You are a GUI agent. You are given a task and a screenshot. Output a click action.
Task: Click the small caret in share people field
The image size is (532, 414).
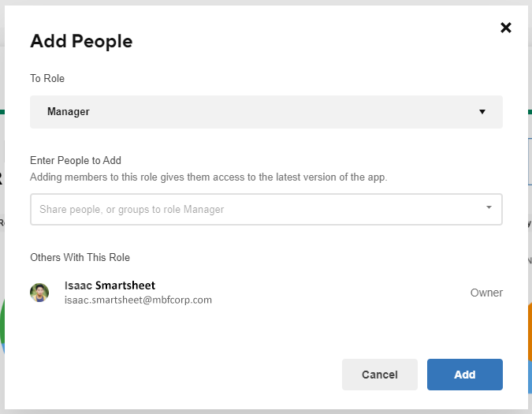tap(489, 207)
